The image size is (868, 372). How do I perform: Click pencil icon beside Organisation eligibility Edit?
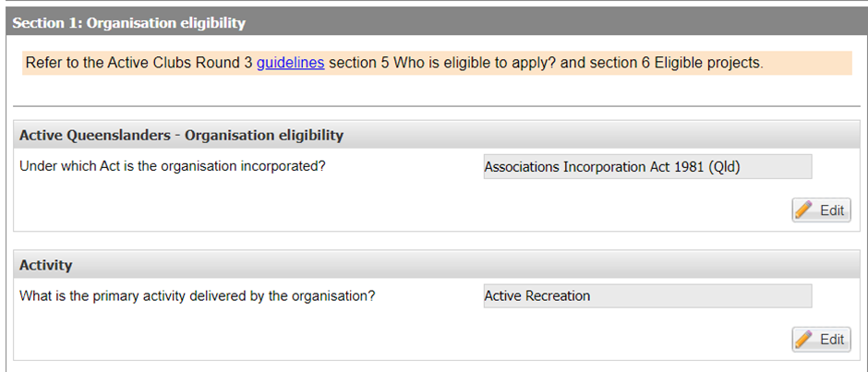[x=803, y=210]
